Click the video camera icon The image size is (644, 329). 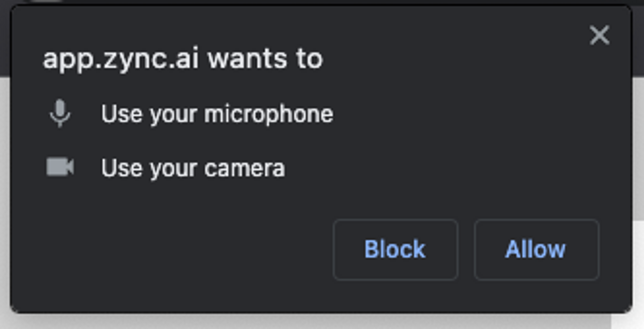tap(60, 167)
